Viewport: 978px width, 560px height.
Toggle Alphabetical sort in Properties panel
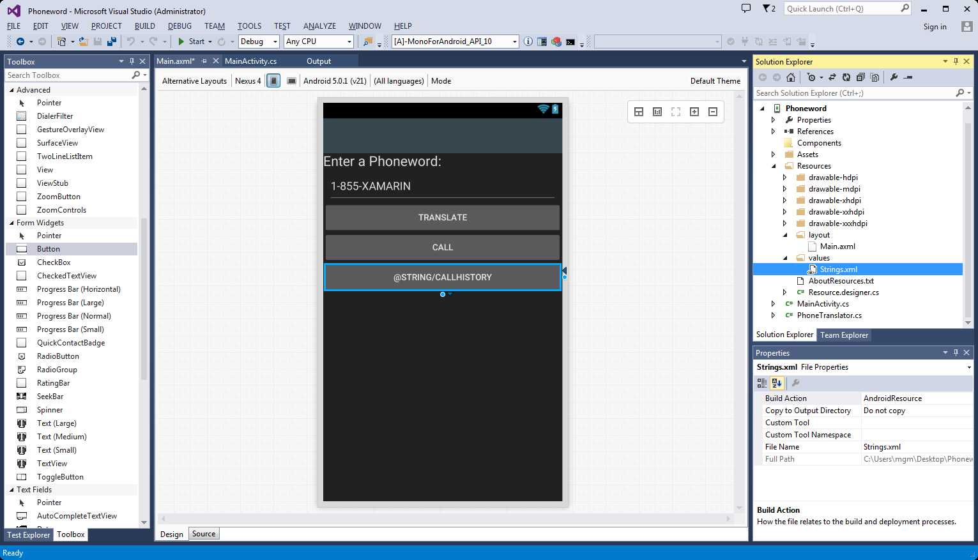(x=777, y=383)
